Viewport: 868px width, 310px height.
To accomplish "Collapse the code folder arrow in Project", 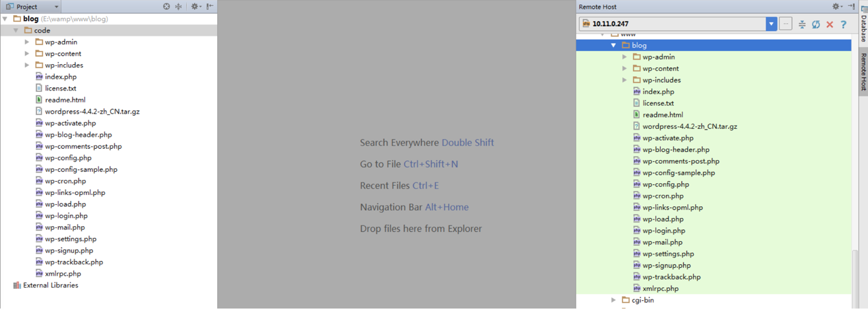I will 16,30.
